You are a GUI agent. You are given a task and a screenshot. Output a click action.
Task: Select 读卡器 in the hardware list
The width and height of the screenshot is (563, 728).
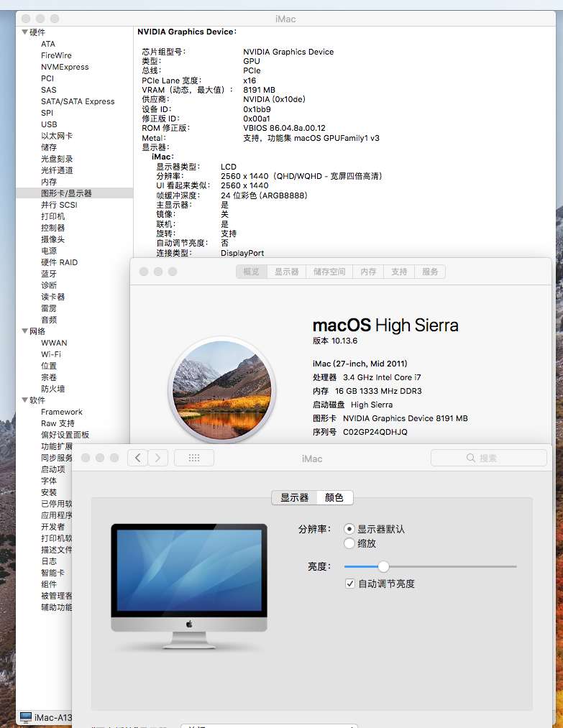(x=53, y=297)
